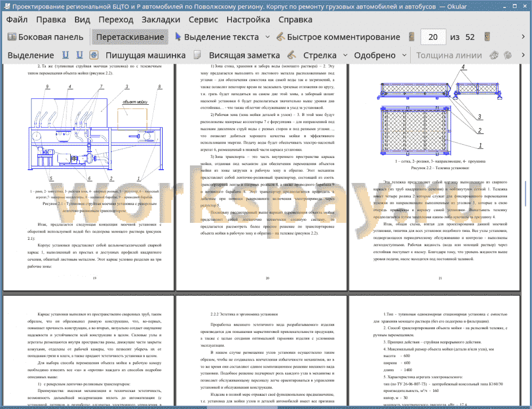Minimize the Okular window
532x409 pixels.
click(505, 6)
